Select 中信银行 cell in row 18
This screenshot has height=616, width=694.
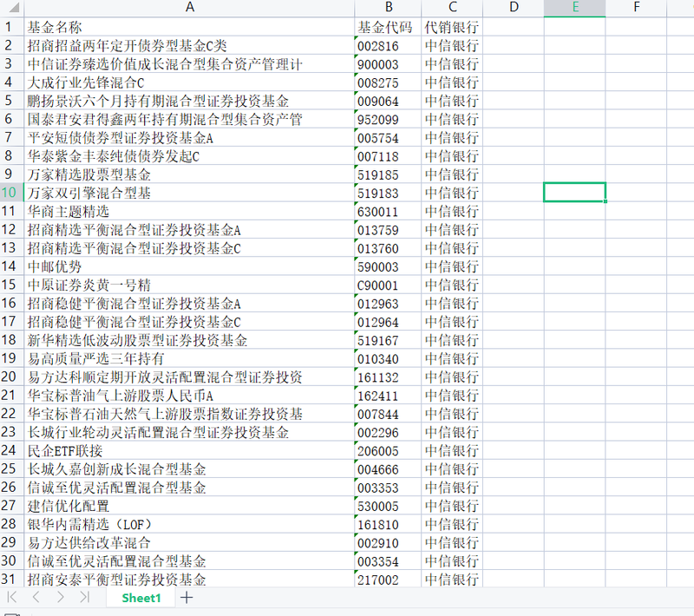(452, 340)
